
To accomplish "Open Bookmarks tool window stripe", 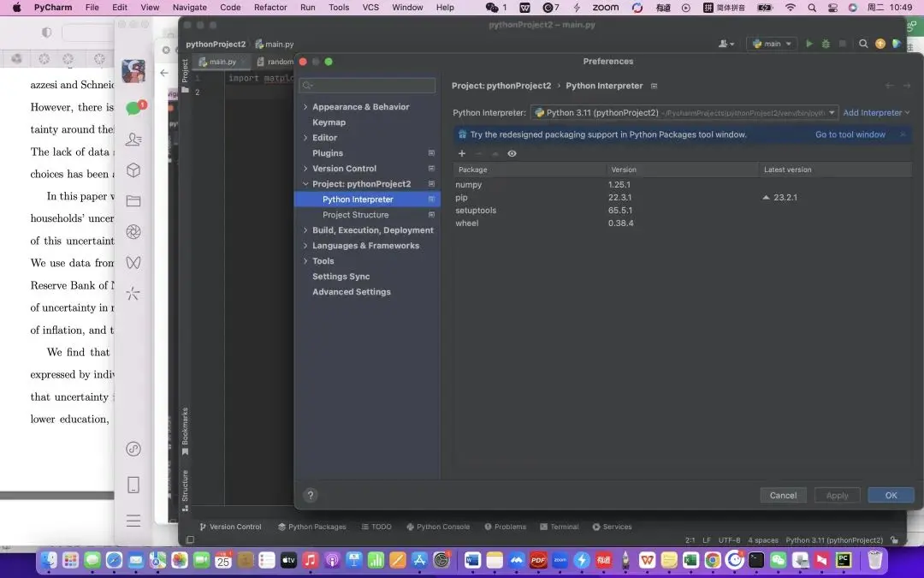I will tap(185, 431).
